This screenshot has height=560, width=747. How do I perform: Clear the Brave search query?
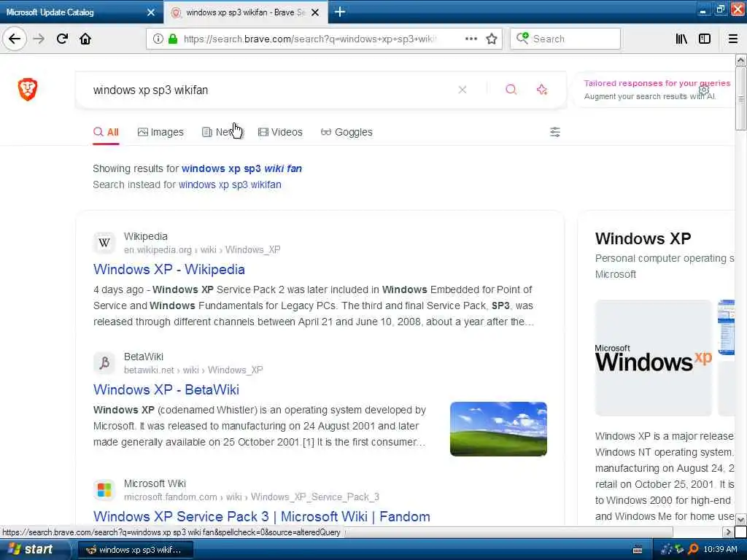462,90
